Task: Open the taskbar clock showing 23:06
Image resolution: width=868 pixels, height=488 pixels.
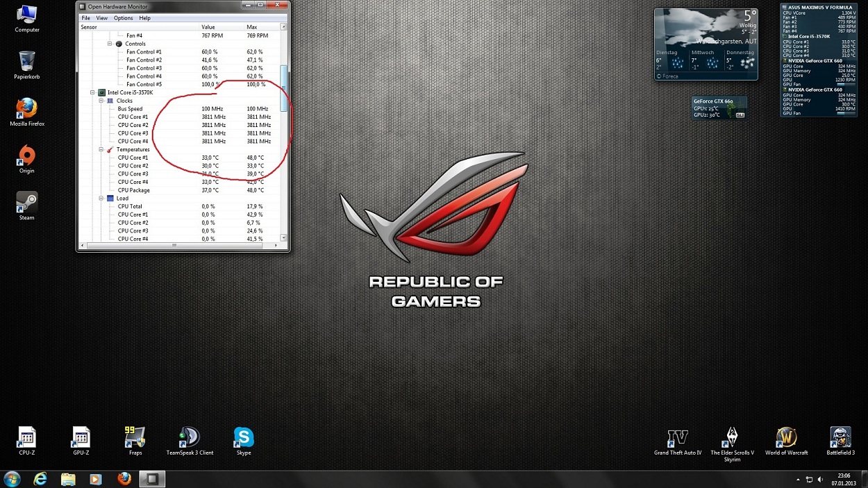Action: tap(844, 479)
